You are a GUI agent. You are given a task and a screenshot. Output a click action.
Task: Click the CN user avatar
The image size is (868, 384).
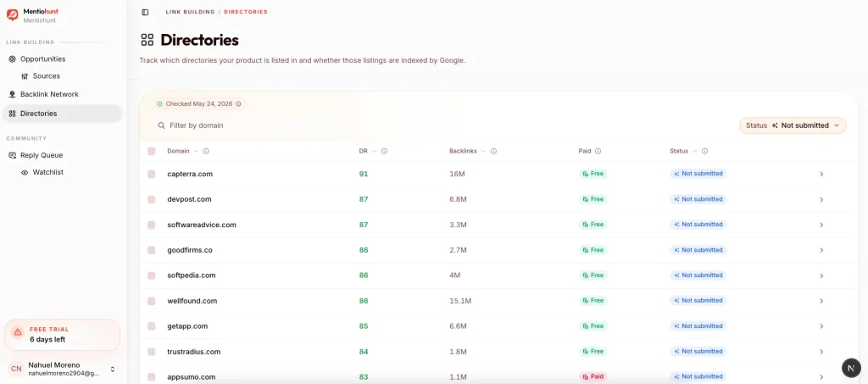click(16, 369)
